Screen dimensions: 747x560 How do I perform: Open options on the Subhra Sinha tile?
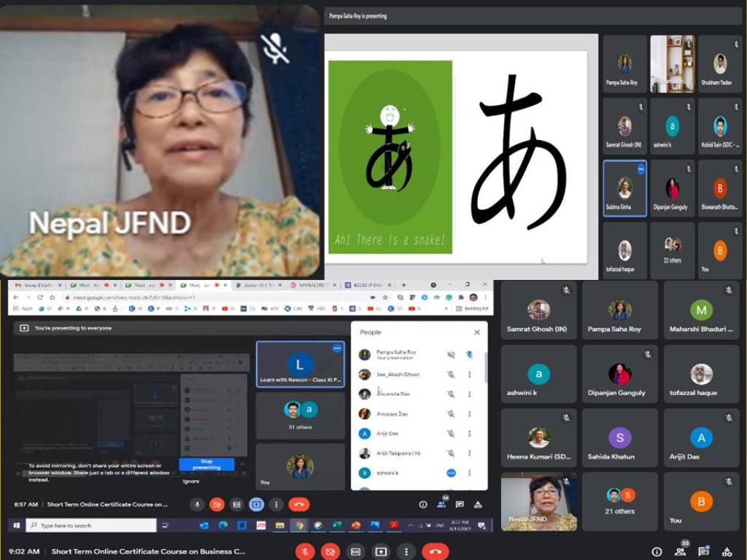point(641,169)
